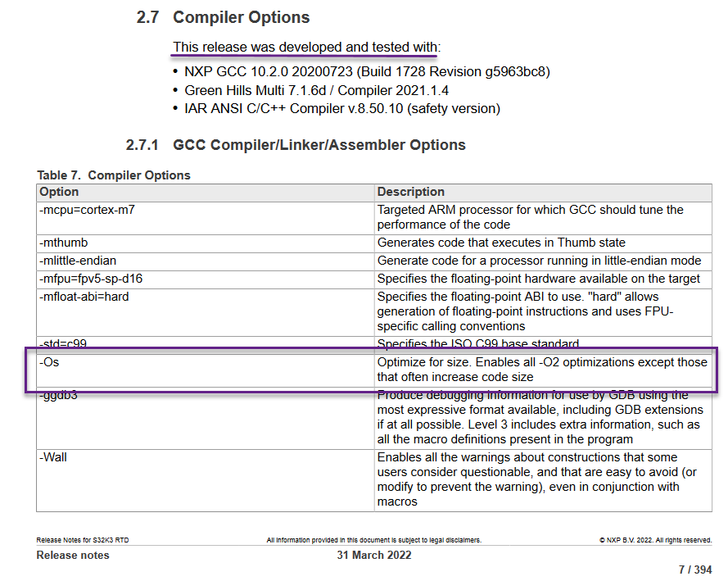Click the IAR ANSI C/C++ Compiler bullet item
This screenshot has height=581, width=728.
coord(341,108)
